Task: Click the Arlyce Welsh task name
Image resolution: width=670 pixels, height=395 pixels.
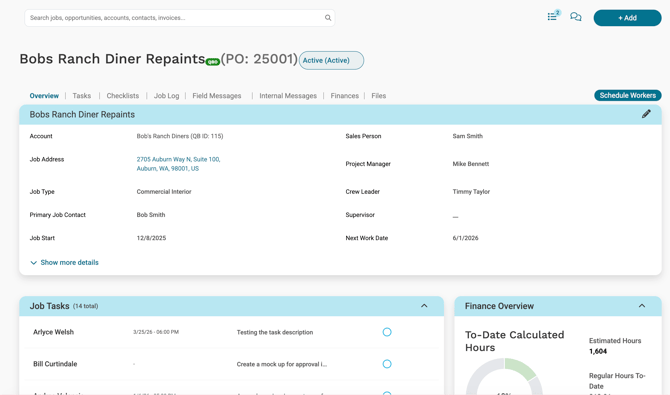Action: point(53,332)
